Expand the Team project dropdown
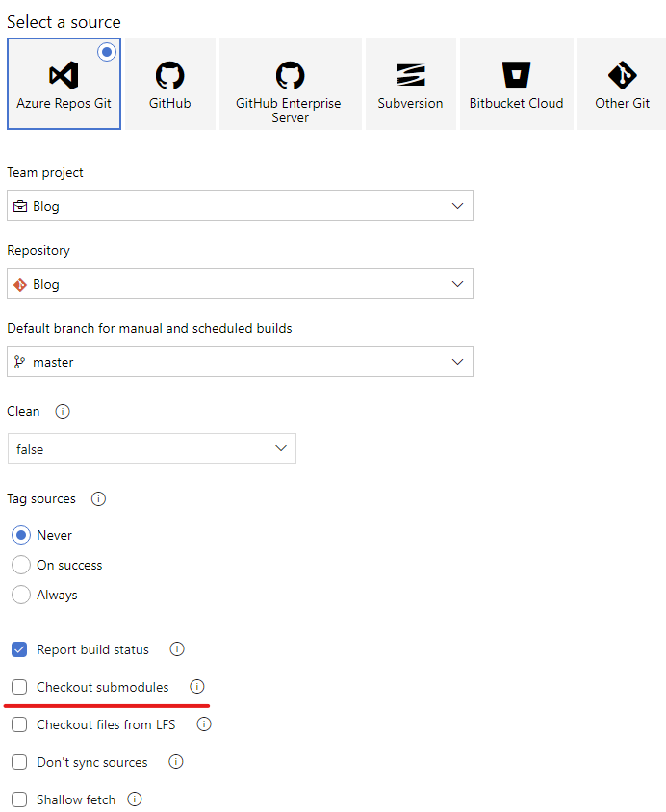The height and width of the screenshot is (812, 666). [240, 206]
